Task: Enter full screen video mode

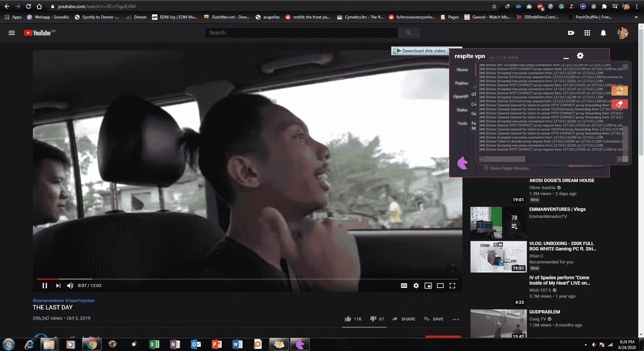Action: pos(452,286)
